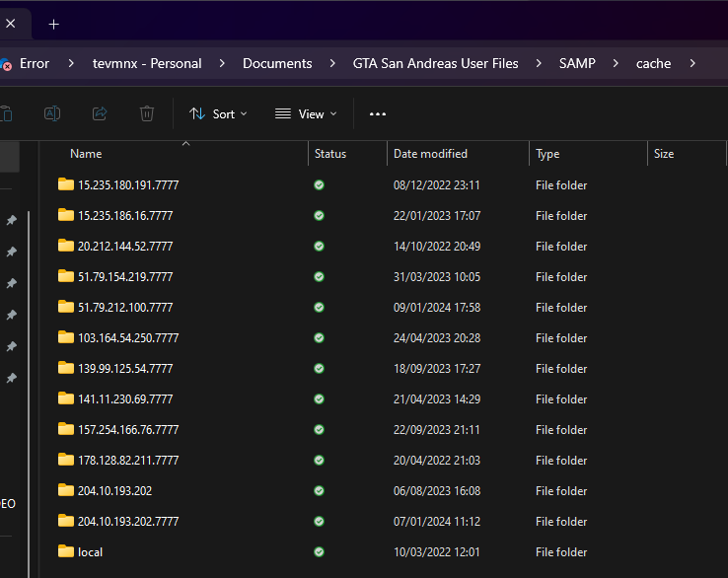Select folder icon of 20.212.144.52.7777
Viewport: 728px width, 578px height.
[x=66, y=246]
